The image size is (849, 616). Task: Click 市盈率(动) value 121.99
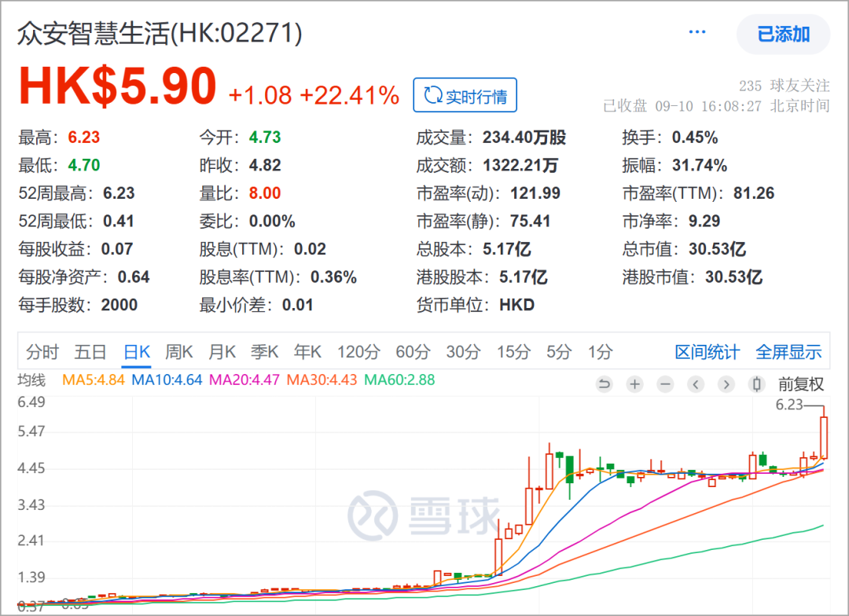coord(535,193)
